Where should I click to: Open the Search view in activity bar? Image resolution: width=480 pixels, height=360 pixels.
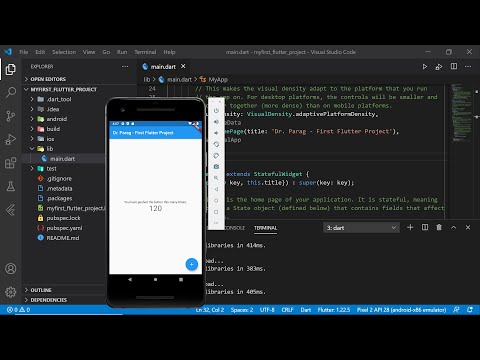[11, 92]
